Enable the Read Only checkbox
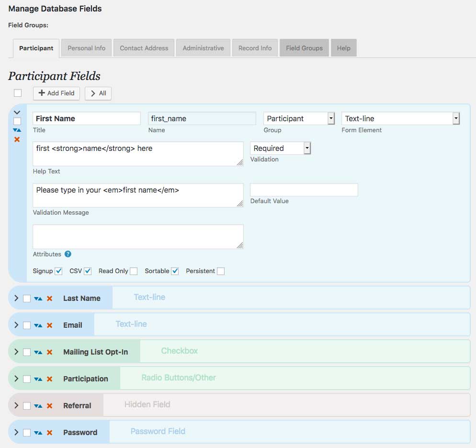The height and width of the screenshot is (448, 476). 134,271
